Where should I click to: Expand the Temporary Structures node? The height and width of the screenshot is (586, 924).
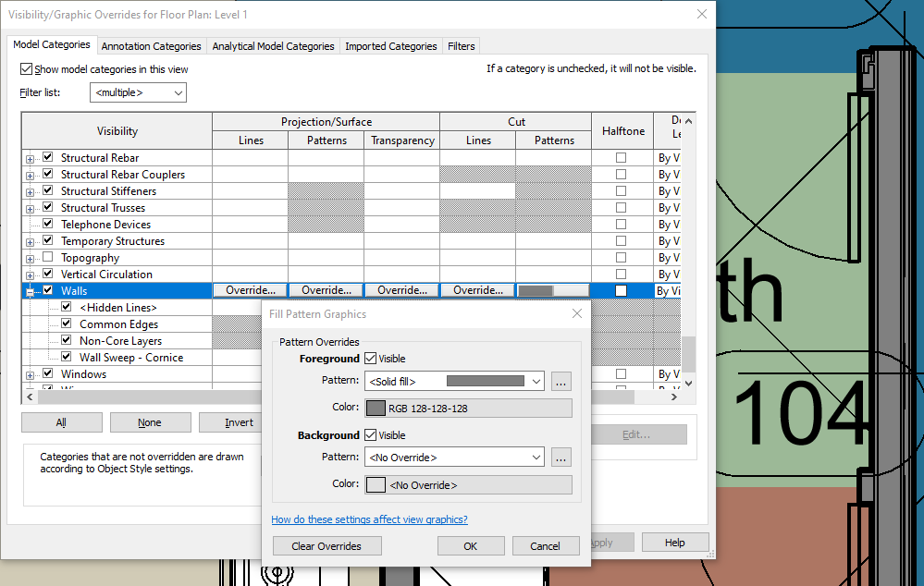coord(30,242)
